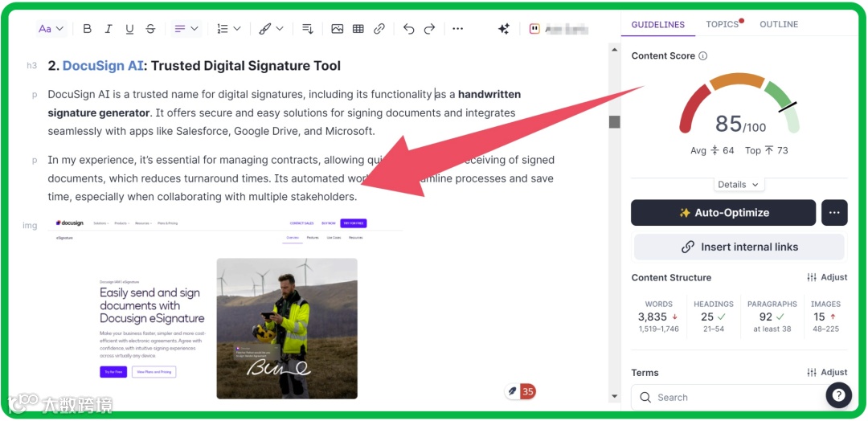Viewport: 868px width, 421px height.
Task: Click the Auto-Optimize button
Action: click(723, 213)
